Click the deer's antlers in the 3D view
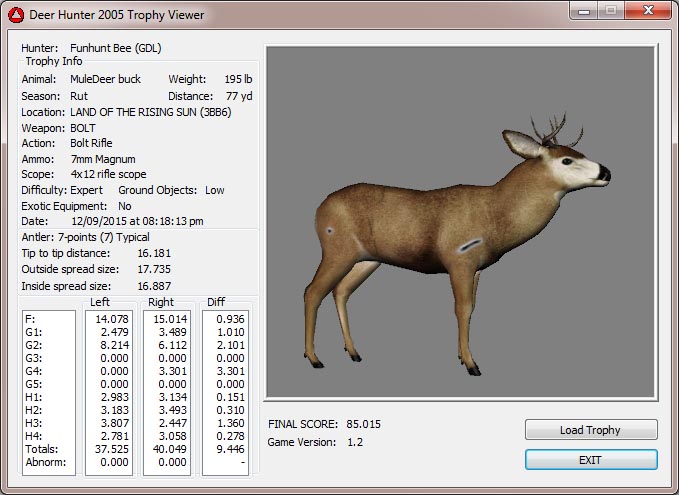Screen dimensions: 679x495 click(x=548, y=128)
